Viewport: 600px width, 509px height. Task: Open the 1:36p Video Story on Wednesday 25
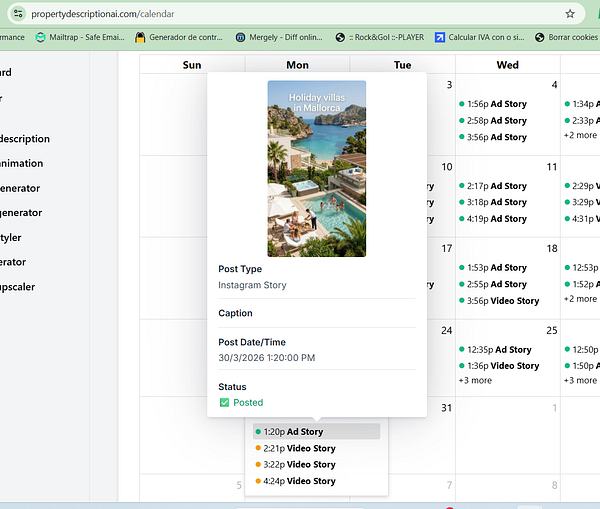click(x=499, y=366)
